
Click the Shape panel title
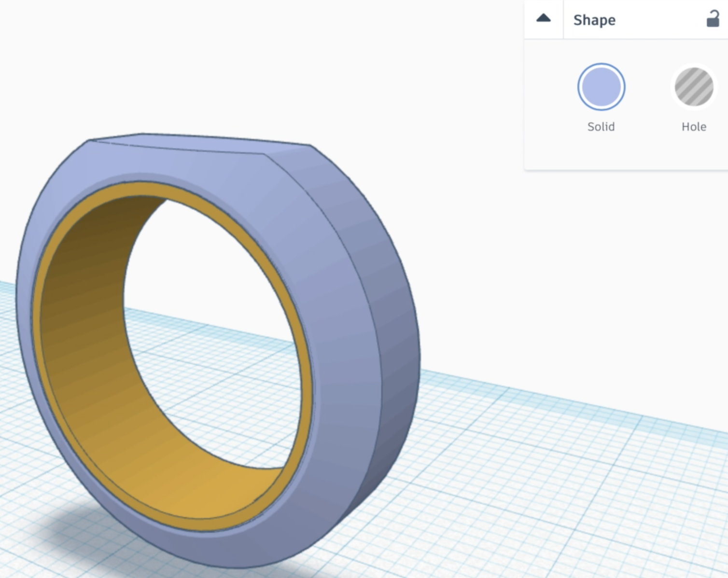coord(594,20)
